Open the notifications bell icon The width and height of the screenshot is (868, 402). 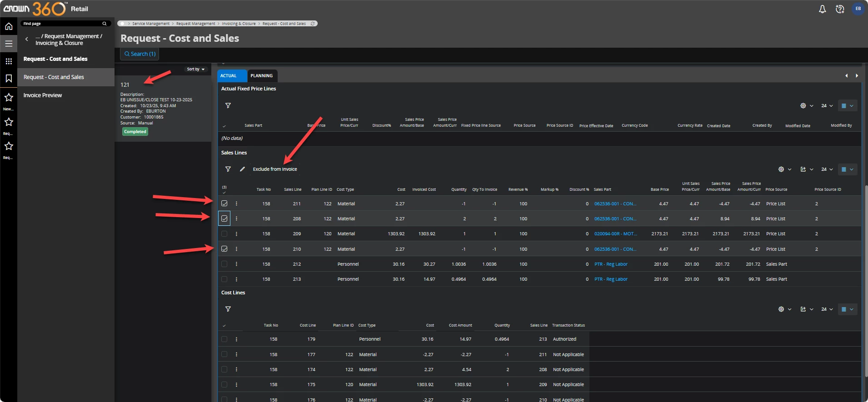click(x=822, y=9)
